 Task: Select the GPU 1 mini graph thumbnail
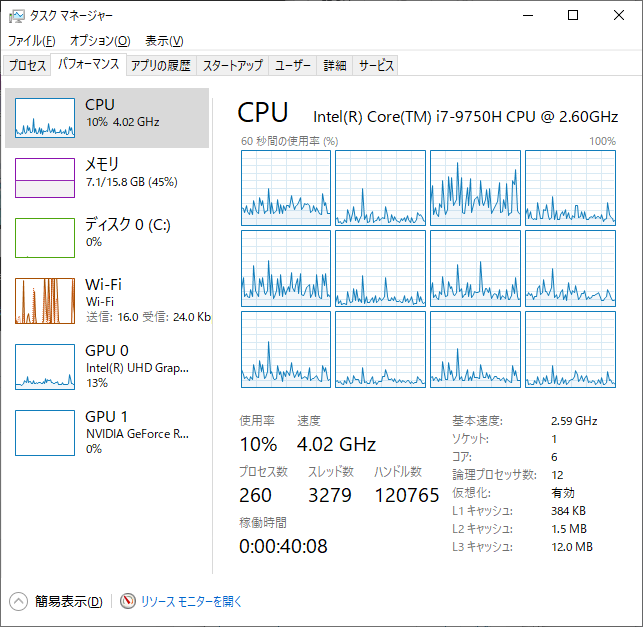45,433
